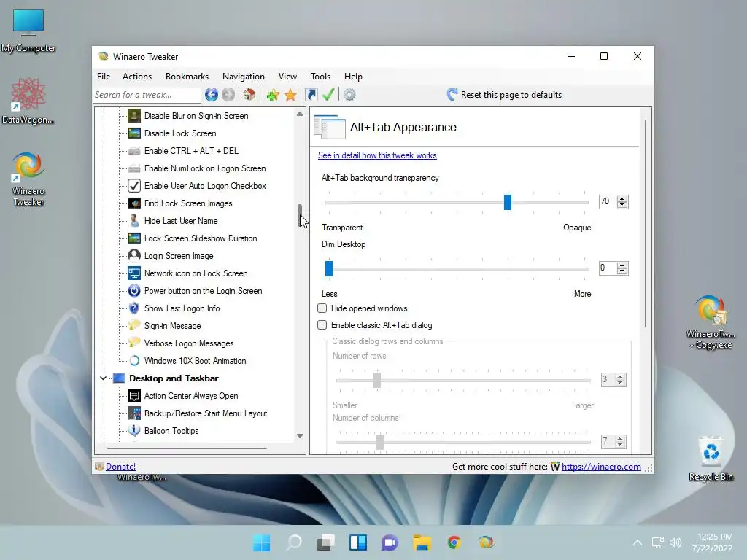Select the Recycle Bin desktop icon
The width and height of the screenshot is (747, 560).
coord(711,459)
